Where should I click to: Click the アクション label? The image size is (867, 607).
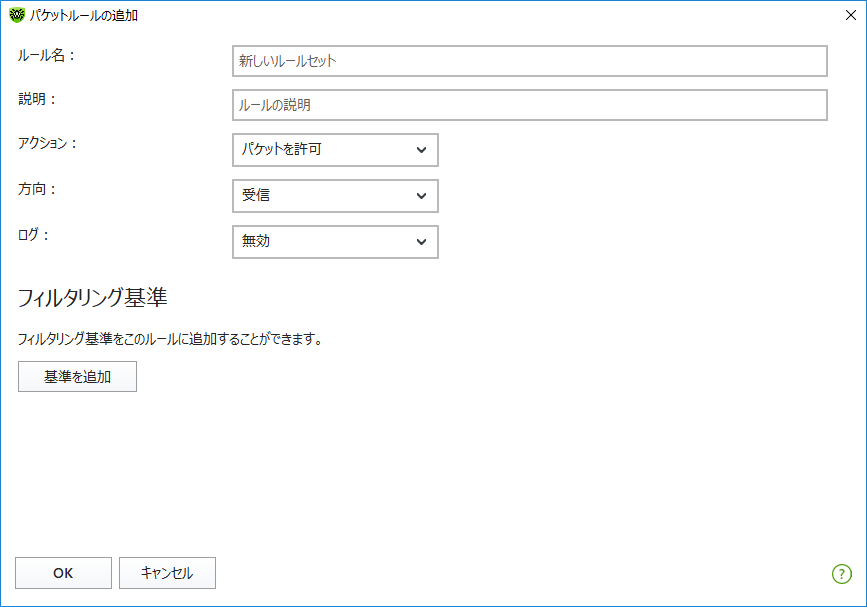[48, 143]
